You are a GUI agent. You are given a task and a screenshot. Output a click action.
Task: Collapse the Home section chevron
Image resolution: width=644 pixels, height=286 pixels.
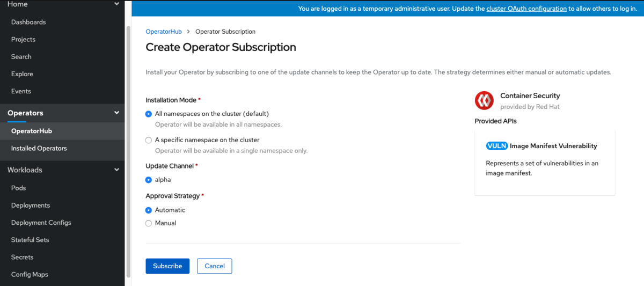(x=117, y=4)
